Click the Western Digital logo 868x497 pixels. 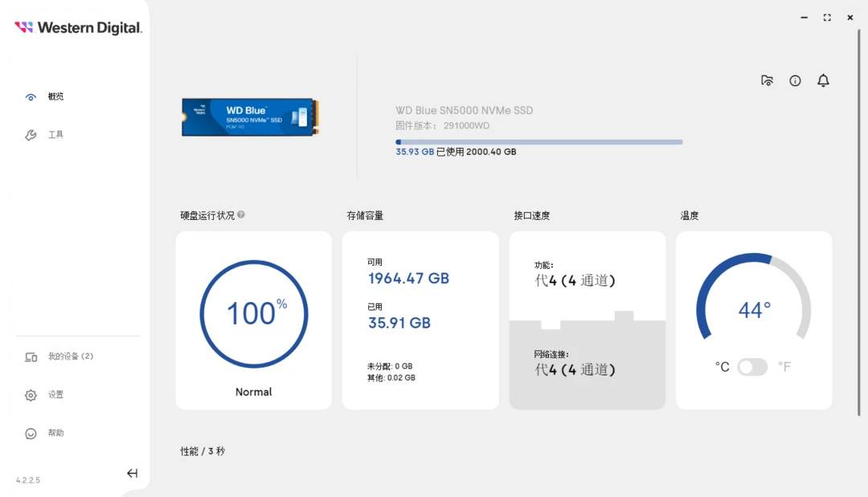click(78, 27)
